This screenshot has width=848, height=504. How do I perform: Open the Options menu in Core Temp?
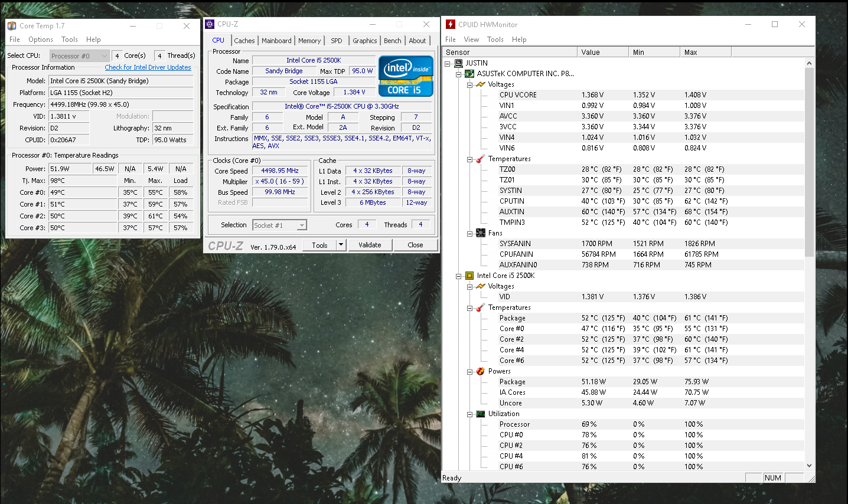pyautogui.click(x=41, y=40)
